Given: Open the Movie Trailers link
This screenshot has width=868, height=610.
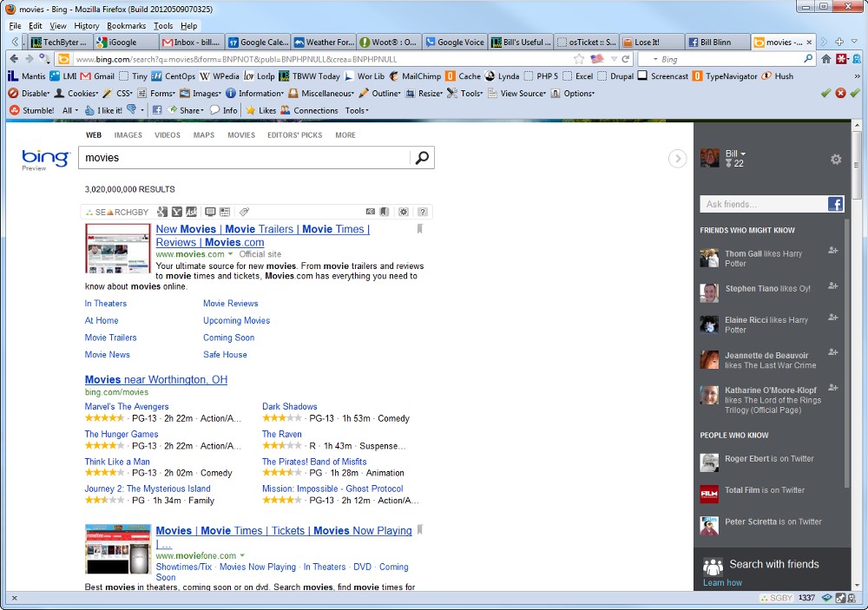Looking at the screenshot, I should (x=110, y=338).
